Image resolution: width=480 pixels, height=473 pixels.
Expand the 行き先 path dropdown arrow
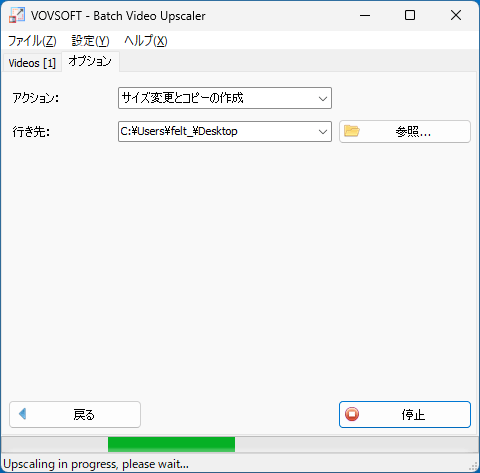pyautogui.click(x=322, y=132)
